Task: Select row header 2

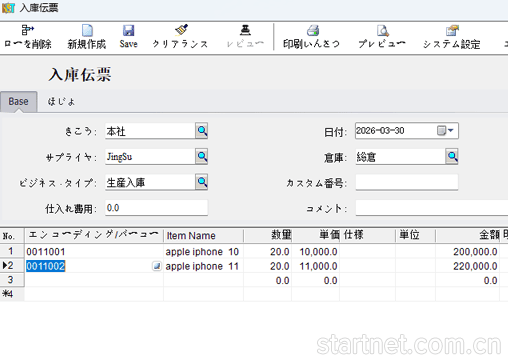Action: (12, 266)
